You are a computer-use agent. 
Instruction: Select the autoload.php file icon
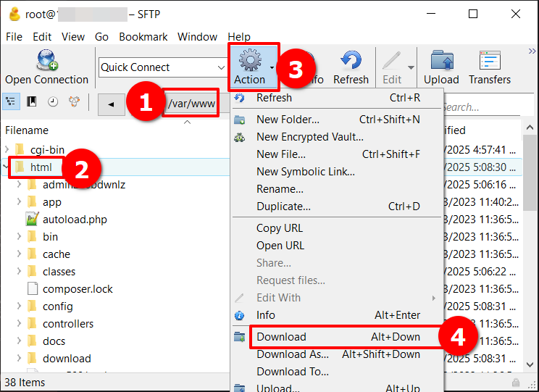pos(33,220)
